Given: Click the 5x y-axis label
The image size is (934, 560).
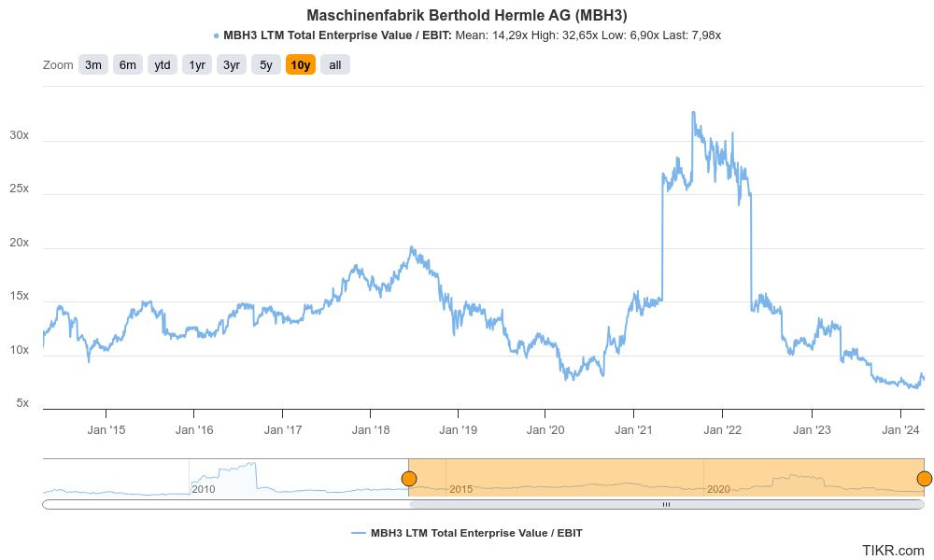Looking at the screenshot, I should (22, 403).
